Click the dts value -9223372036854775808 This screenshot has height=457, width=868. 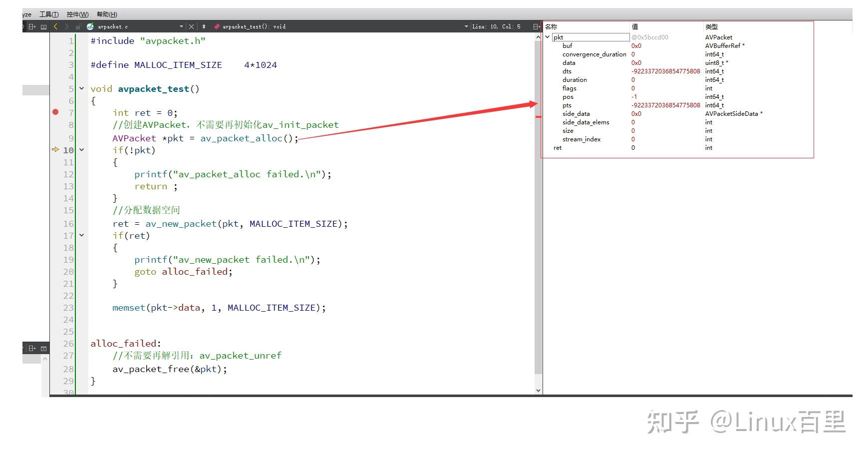point(666,71)
